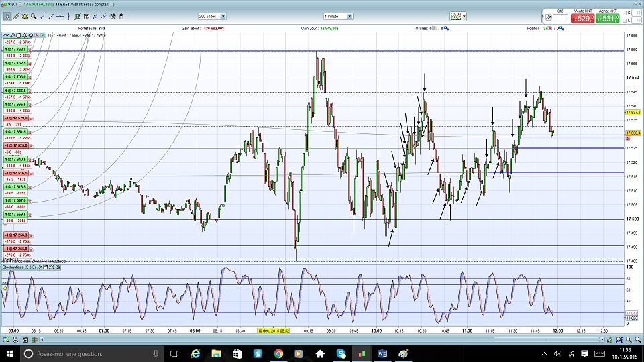
Task: Click first bottom-left chart export icon
Action: [x=6, y=339]
